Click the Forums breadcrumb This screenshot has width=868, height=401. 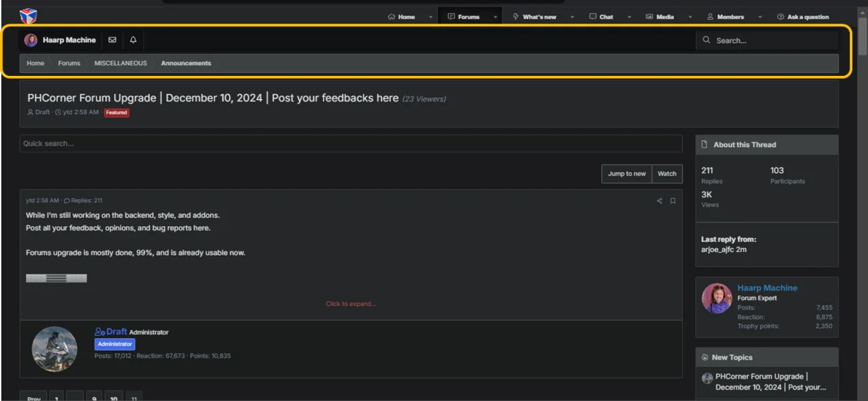click(x=69, y=63)
